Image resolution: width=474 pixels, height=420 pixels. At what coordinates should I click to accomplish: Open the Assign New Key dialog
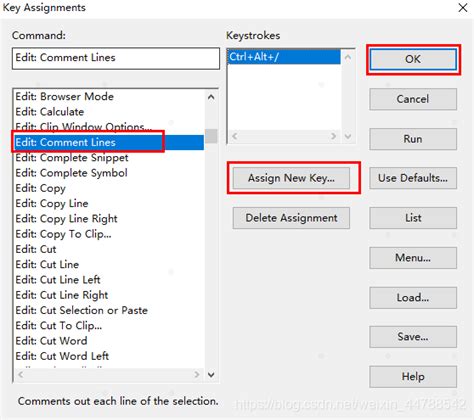pyautogui.click(x=291, y=178)
